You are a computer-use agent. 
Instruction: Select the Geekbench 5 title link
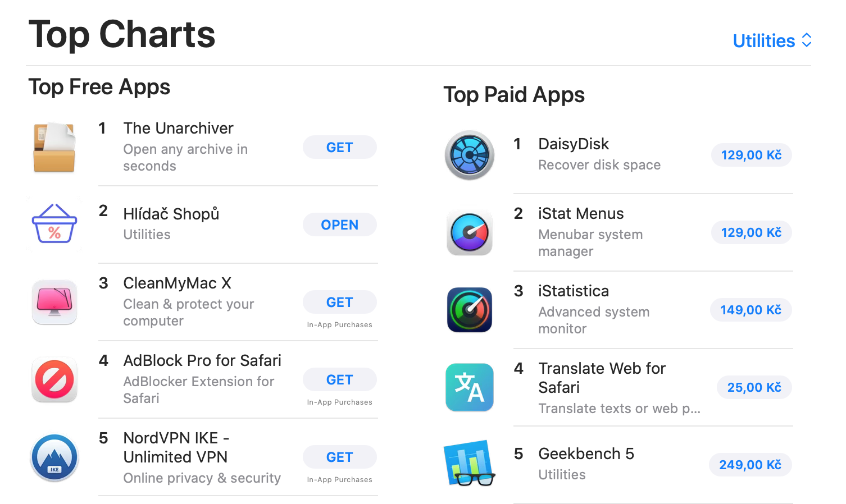586,453
